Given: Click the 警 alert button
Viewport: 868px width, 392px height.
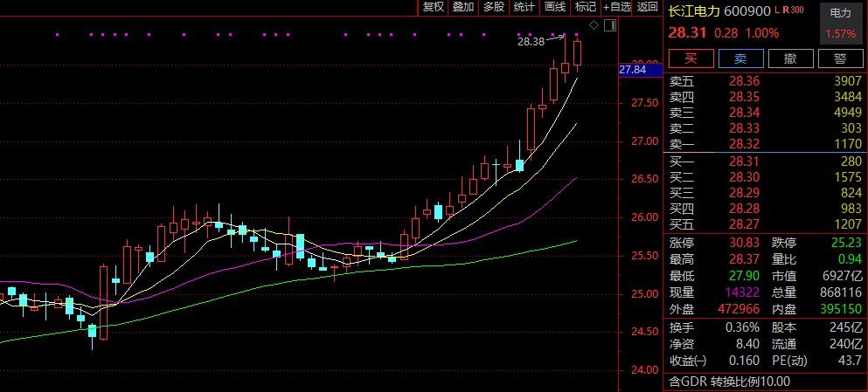Looking at the screenshot, I should [x=840, y=58].
